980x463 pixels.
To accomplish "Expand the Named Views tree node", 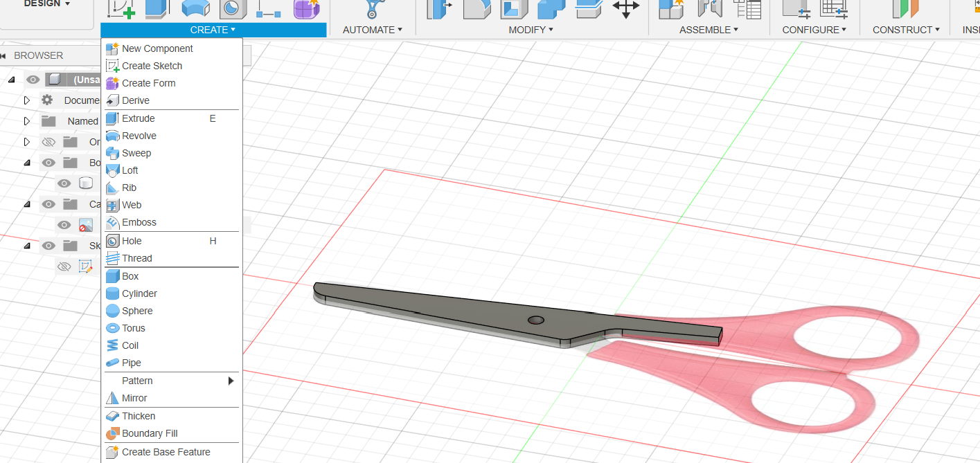I will click(x=27, y=121).
